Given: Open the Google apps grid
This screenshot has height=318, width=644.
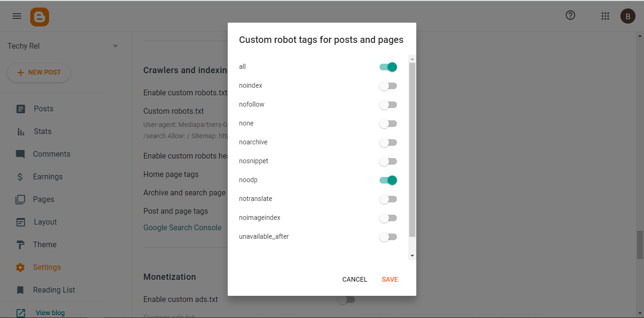Looking at the screenshot, I should pyautogui.click(x=605, y=16).
